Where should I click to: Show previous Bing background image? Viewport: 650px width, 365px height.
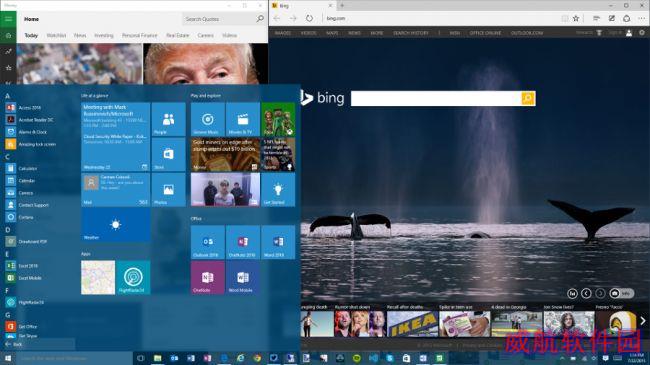(x=586, y=293)
